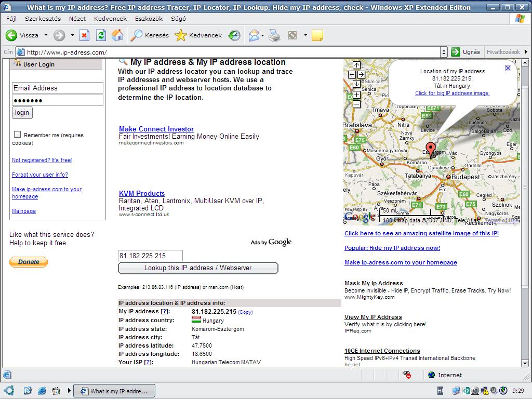
Task: Open Back button history dropdown arrow
Action: coord(46,35)
